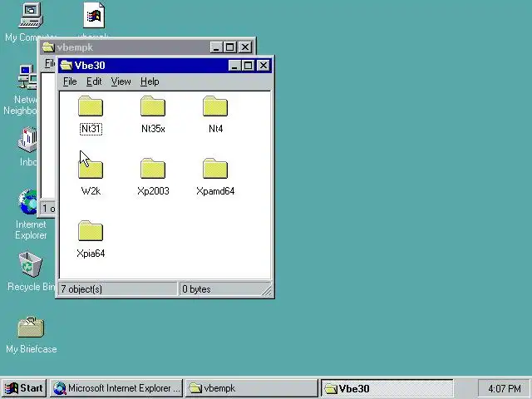Click the vbempk file icon on desktop
Image resolution: width=532 pixels, height=399 pixels.
(x=94, y=16)
